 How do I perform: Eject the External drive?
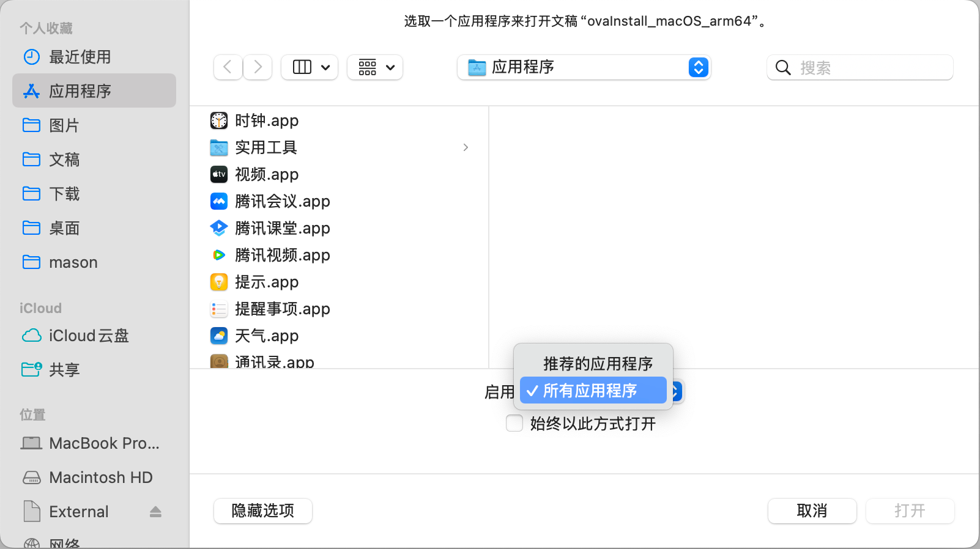pyautogui.click(x=155, y=512)
